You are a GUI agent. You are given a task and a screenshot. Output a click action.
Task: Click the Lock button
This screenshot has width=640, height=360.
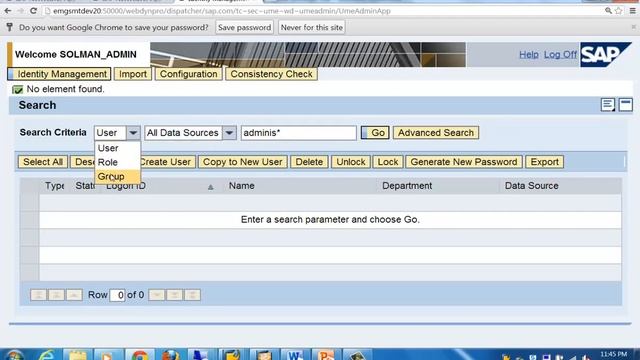click(388, 162)
